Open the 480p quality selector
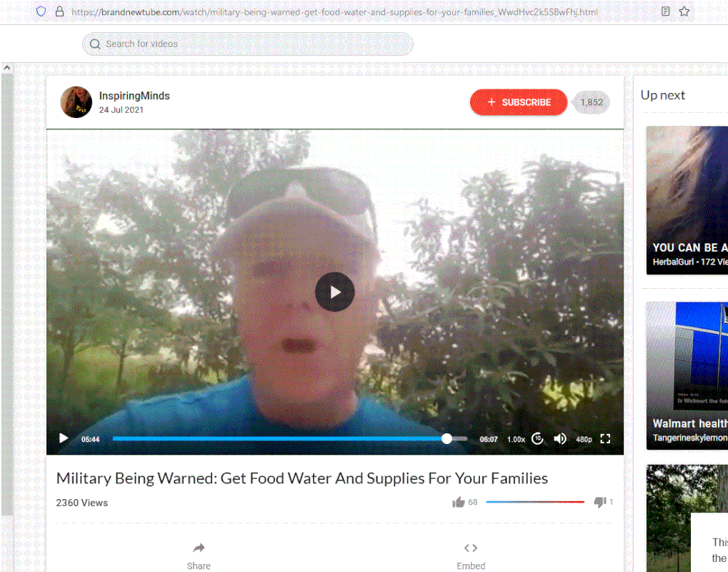 pyautogui.click(x=584, y=439)
